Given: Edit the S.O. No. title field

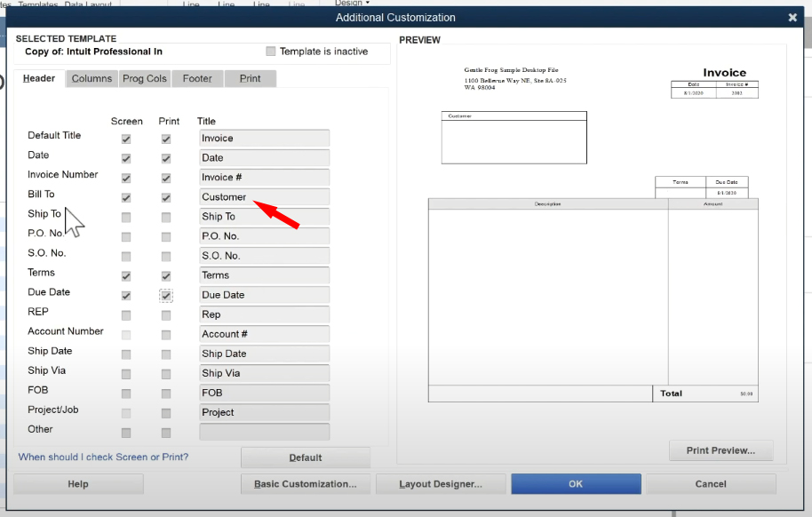Looking at the screenshot, I should (x=264, y=256).
